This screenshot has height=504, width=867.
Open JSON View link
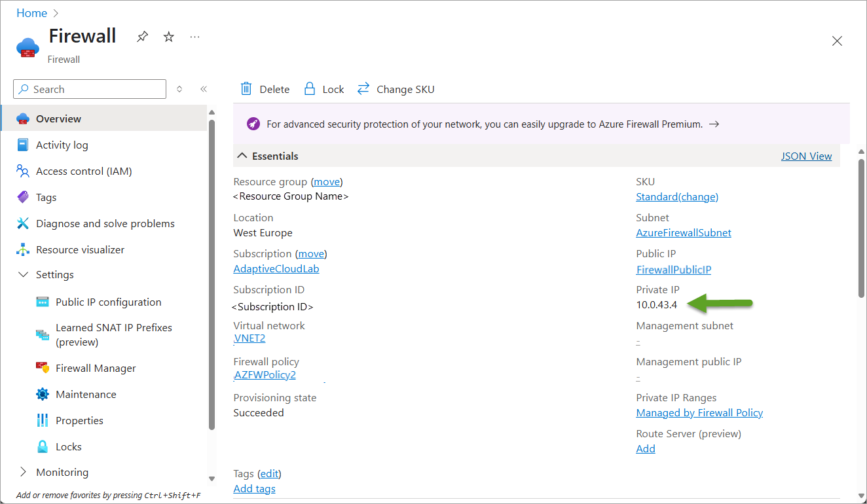806,156
